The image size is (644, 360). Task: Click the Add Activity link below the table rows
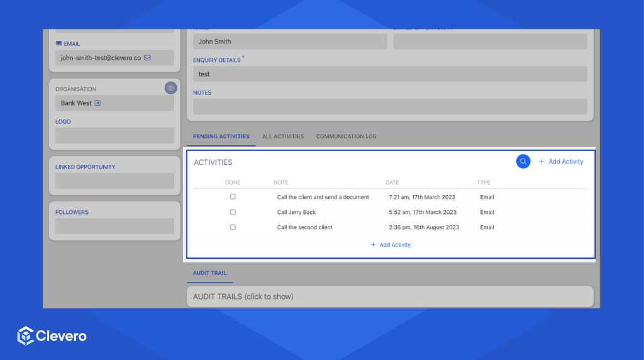390,245
